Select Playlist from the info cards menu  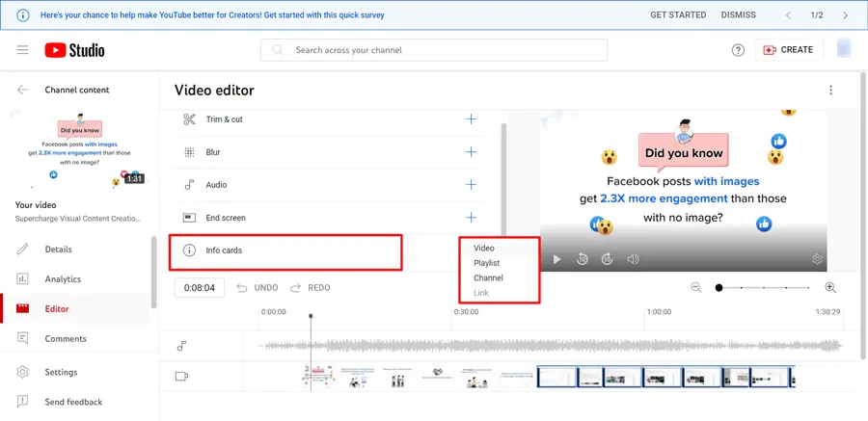pos(486,263)
